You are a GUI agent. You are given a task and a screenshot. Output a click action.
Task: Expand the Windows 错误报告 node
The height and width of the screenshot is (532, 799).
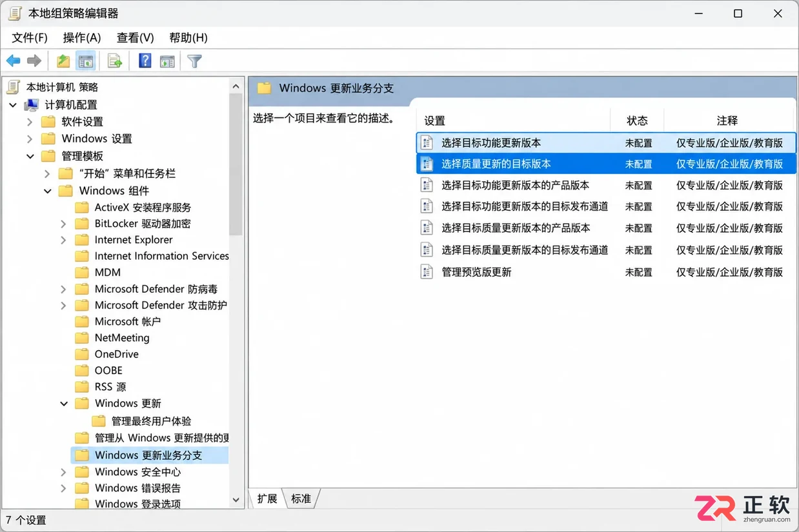point(63,488)
